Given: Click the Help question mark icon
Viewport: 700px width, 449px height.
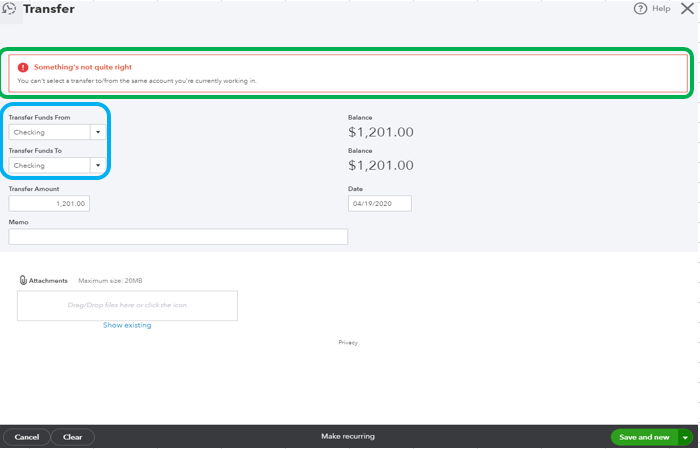Looking at the screenshot, I should 641,9.
